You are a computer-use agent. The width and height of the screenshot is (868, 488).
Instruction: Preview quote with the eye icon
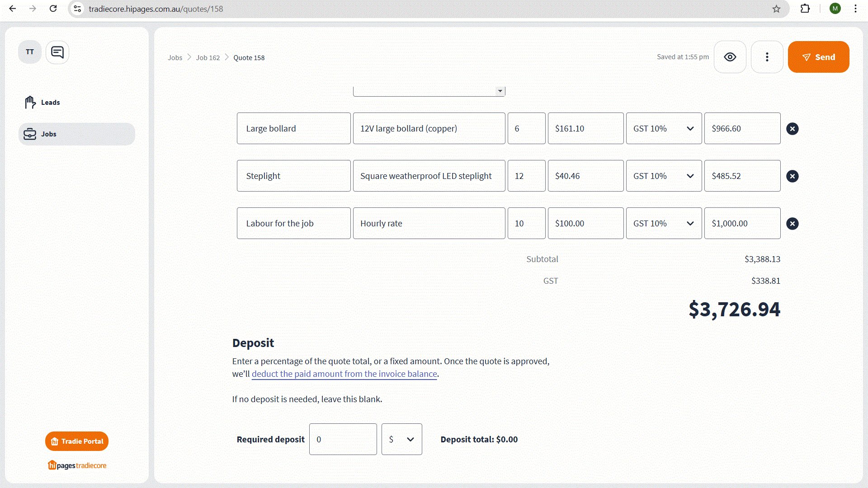pyautogui.click(x=730, y=57)
